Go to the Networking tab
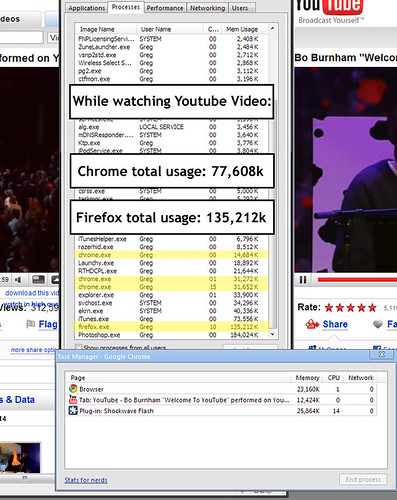Viewport: 397px width, 500px height. pyautogui.click(x=207, y=8)
